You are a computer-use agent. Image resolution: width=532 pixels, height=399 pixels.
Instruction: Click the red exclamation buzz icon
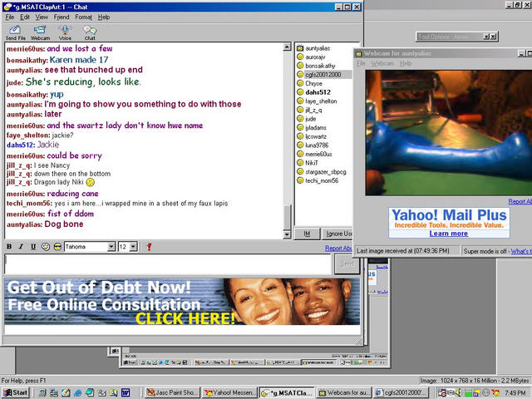coord(149,247)
